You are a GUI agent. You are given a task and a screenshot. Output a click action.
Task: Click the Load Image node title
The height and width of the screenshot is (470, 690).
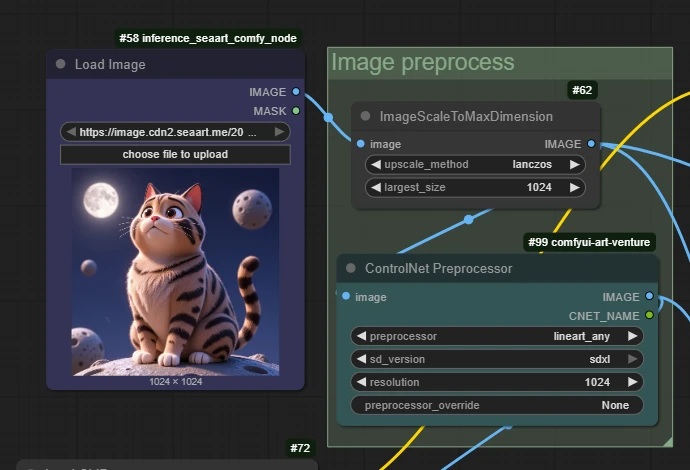pyautogui.click(x=110, y=65)
